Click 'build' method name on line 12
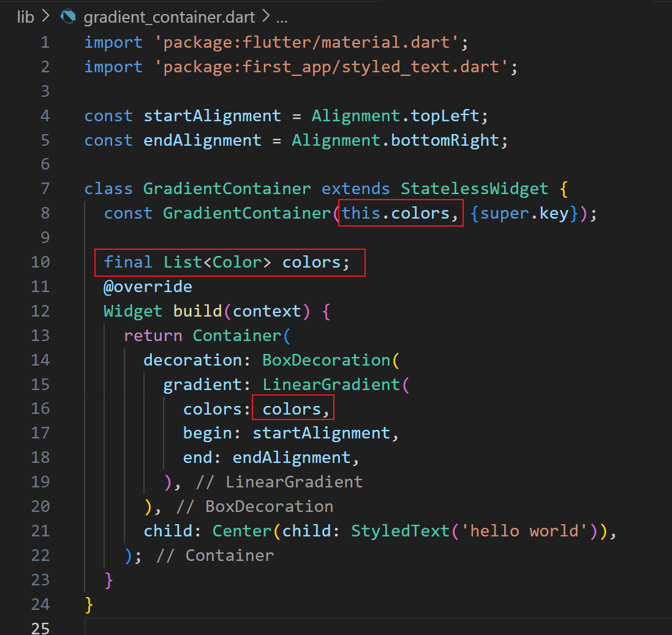The image size is (672, 635). coord(198,311)
